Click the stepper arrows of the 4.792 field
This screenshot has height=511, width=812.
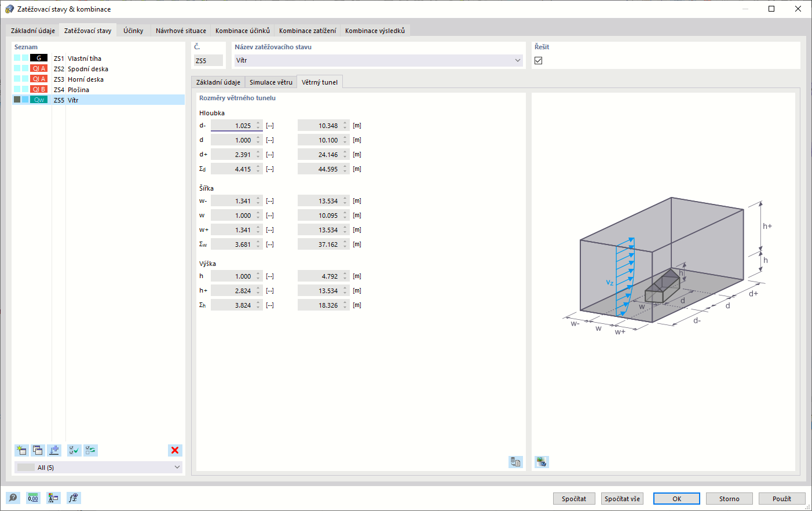[345, 276]
